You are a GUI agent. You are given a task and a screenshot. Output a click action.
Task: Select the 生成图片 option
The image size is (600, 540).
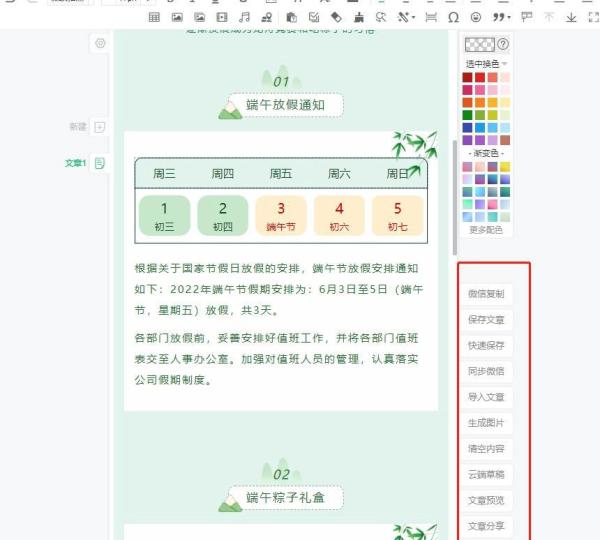pyautogui.click(x=487, y=423)
